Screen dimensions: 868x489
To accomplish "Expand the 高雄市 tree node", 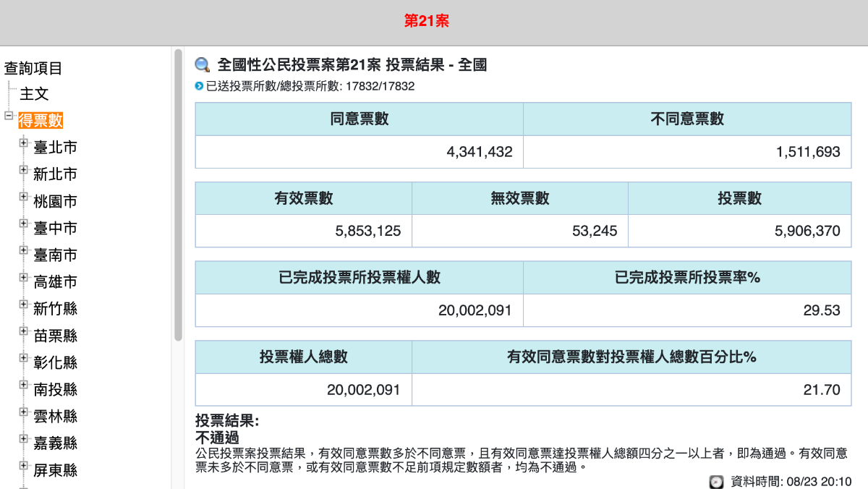I will tap(24, 277).
